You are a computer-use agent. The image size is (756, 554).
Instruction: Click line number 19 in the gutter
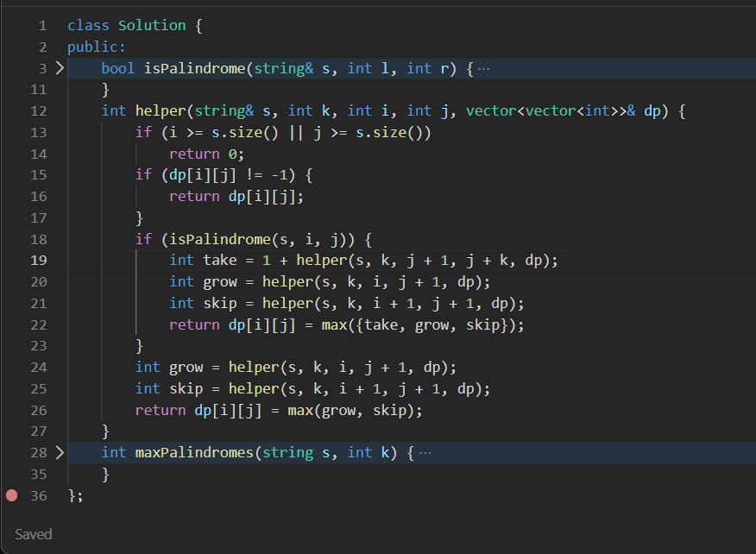point(39,261)
